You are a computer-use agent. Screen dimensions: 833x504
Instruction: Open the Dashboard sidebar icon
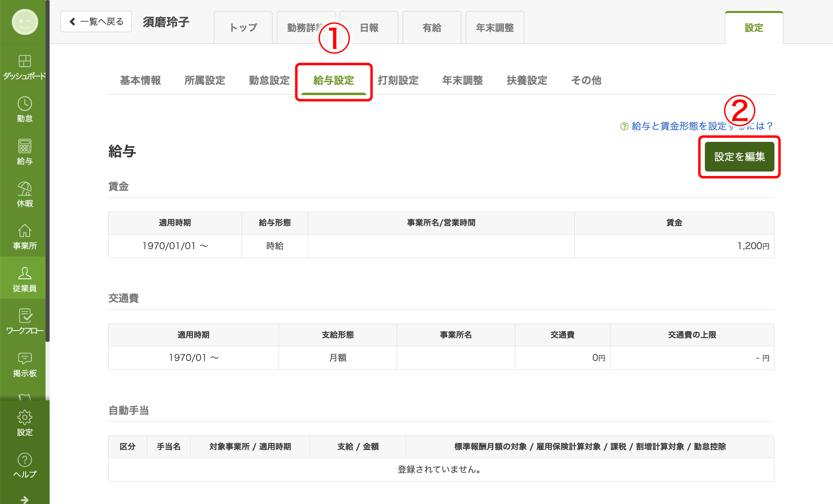click(x=24, y=61)
